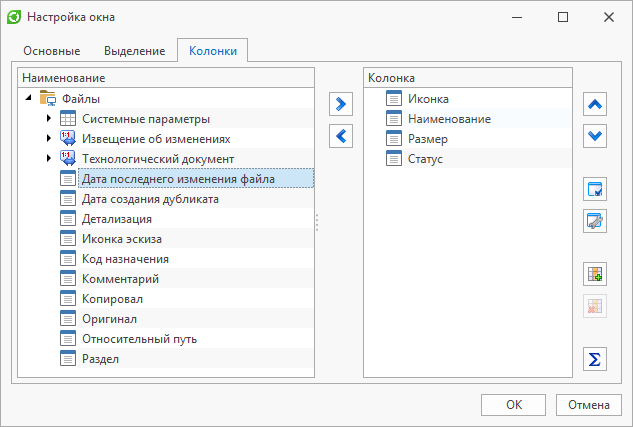Expand Системные параметры tree node
The image size is (633, 427).
(49, 119)
